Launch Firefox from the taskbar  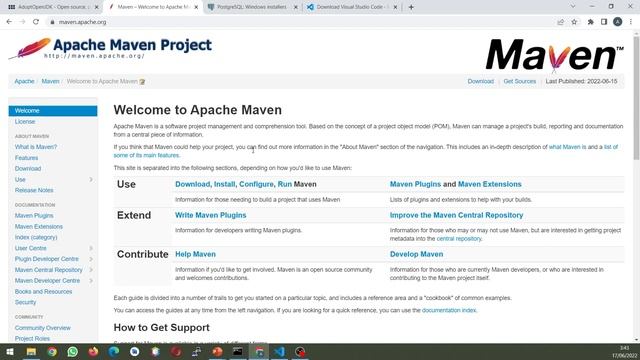click(x=93, y=351)
